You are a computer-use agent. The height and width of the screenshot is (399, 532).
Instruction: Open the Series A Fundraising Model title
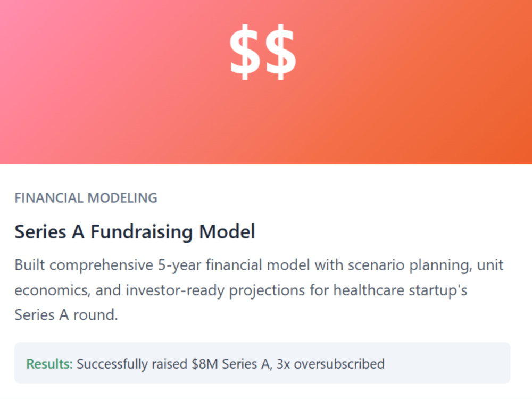click(x=135, y=232)
